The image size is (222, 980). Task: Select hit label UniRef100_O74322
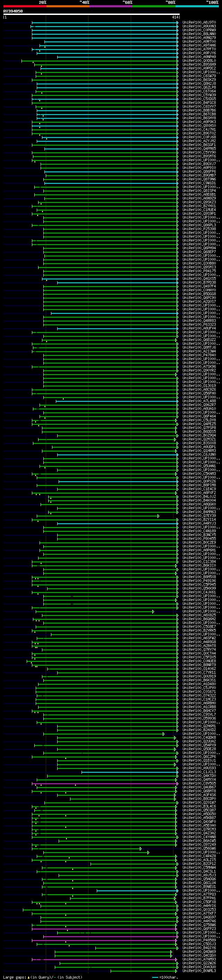pos(199,695)
